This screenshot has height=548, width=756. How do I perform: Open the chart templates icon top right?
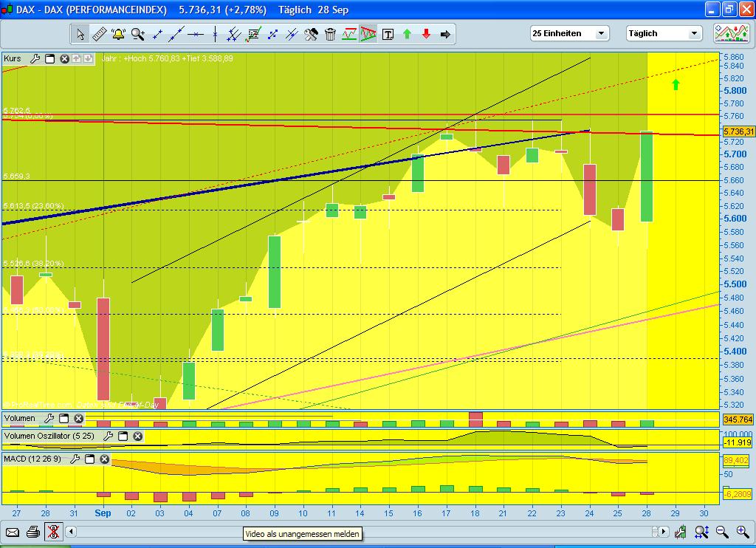click(732, 33)
